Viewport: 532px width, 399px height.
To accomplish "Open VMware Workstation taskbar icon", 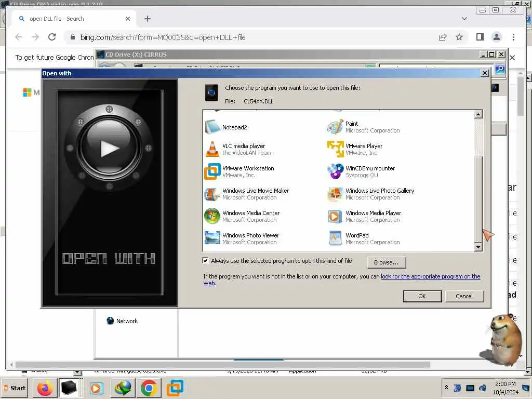I will pyautogui.click(x=175, y=388).
